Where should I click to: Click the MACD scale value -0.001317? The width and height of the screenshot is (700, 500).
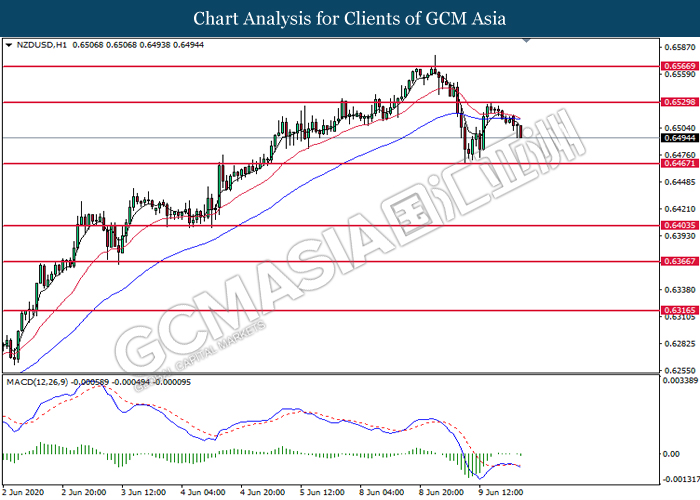tap(681, 479)
